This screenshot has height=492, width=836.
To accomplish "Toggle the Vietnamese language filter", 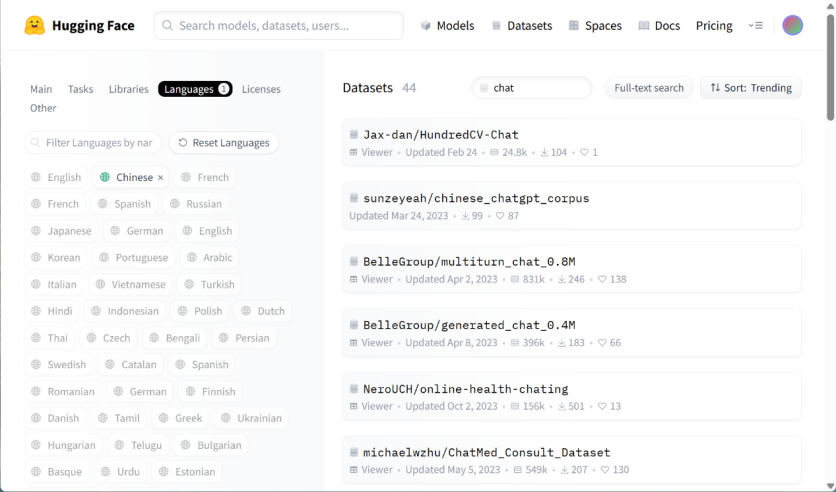I will (130, 285).
